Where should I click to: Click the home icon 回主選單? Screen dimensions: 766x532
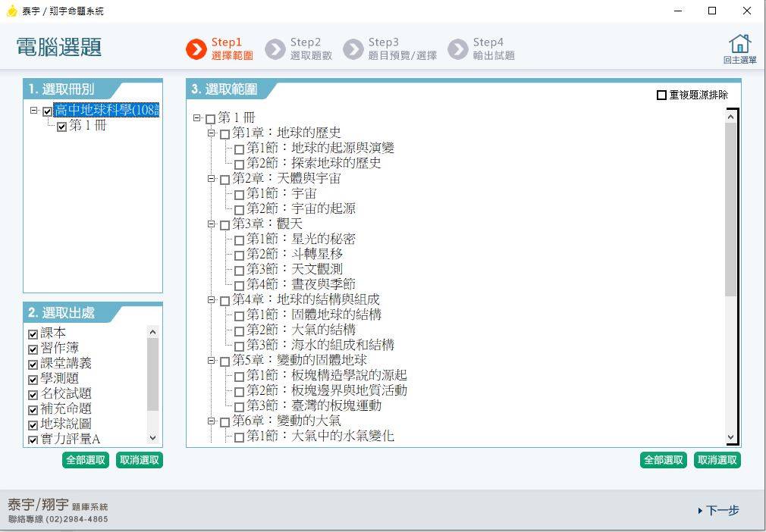(x=739, y=49)
